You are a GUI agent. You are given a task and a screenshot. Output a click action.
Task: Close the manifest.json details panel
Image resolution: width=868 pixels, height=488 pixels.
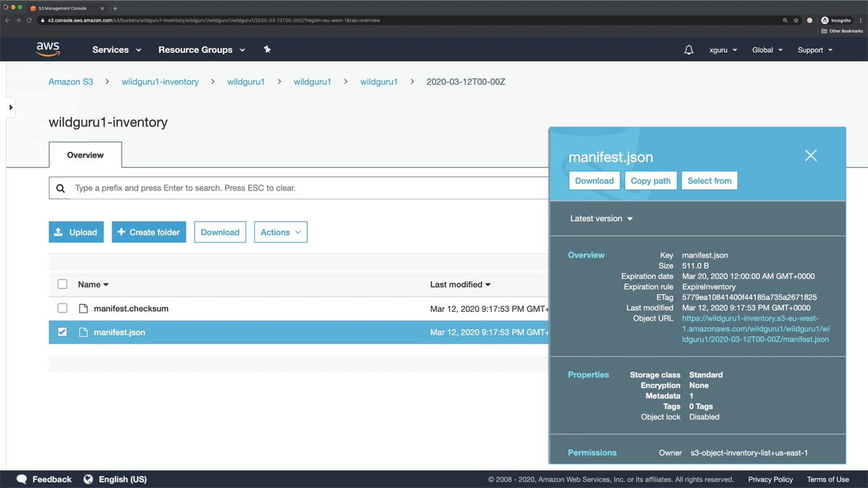click(810, 156)
